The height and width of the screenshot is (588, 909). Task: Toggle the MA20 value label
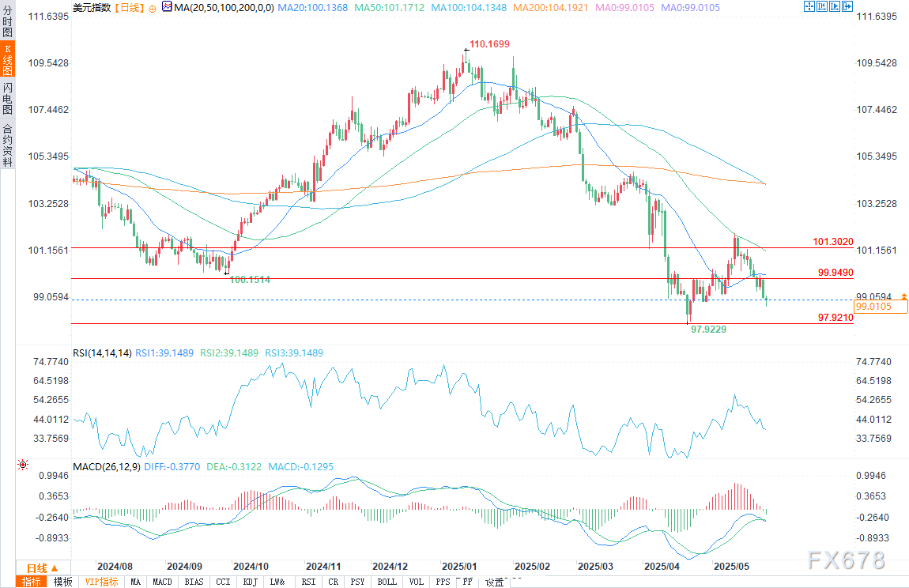pos(312,8)
